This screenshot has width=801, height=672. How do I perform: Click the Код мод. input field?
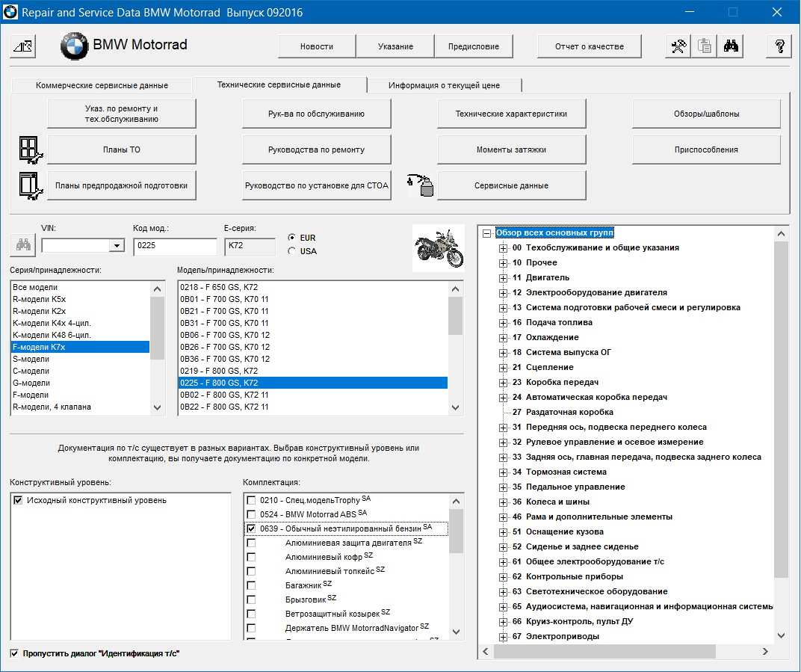[175, 246]
